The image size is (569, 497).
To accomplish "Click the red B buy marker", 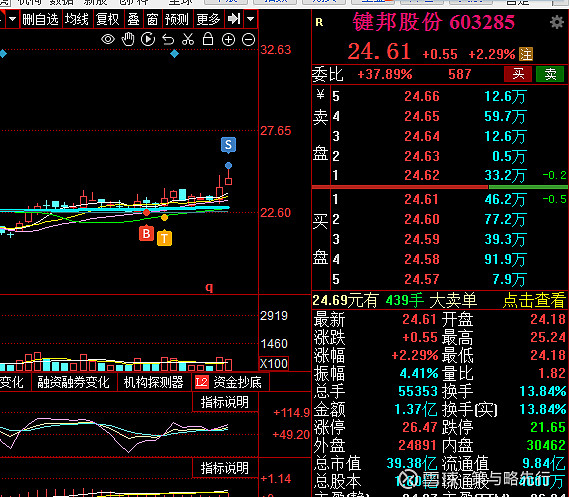I will (x=146, y=234).
